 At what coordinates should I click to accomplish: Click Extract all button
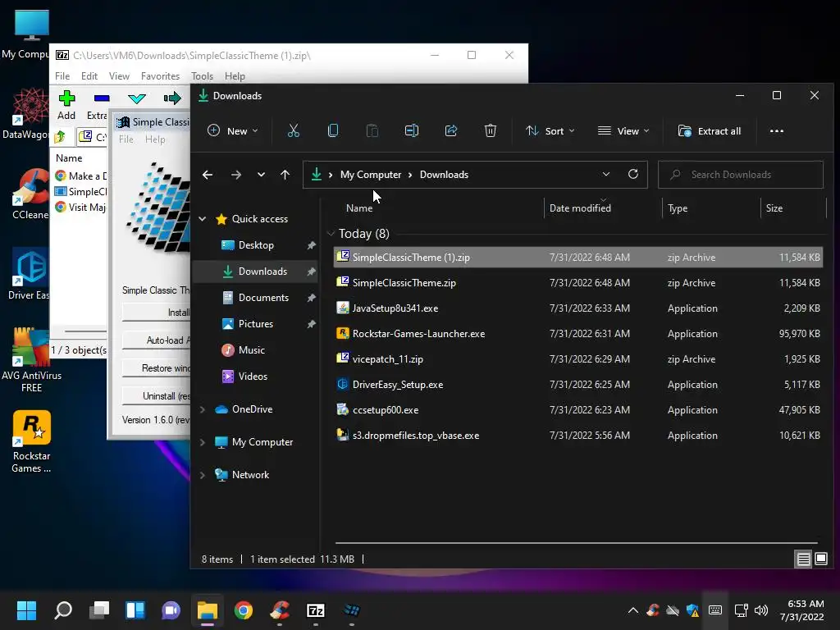click(x=710, y=130)
